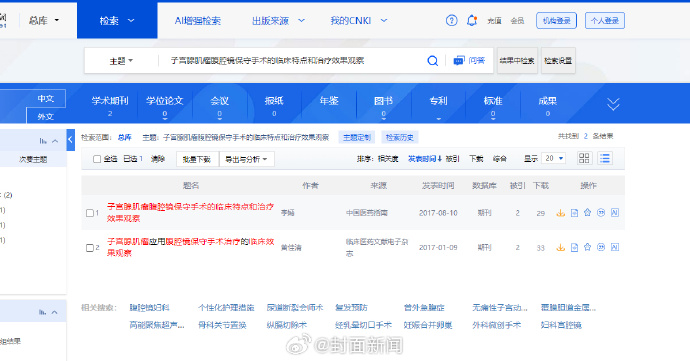Click the 批量下载 button
690x361 pixels.
click(x=197, y=159)
